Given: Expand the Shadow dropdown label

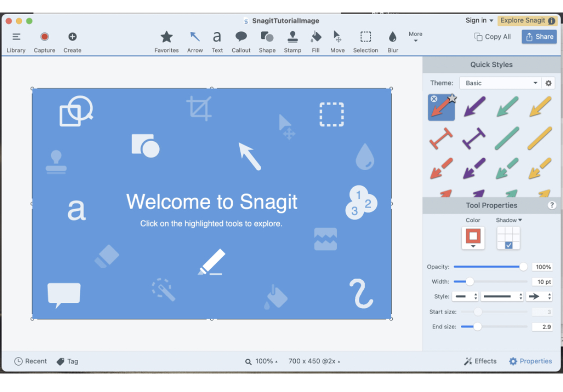Looking at the screenshot, I should (x=509, y=220).
